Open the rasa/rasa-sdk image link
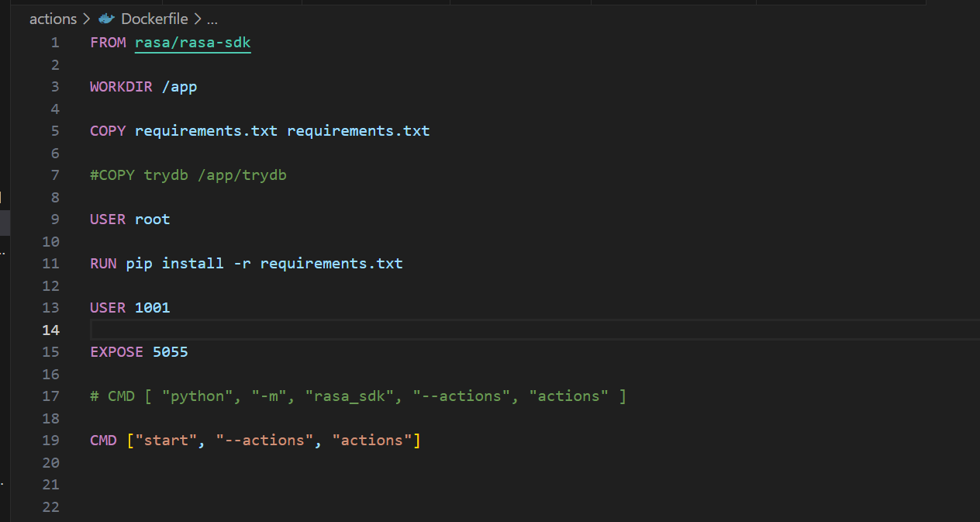Viewport: 980px width, 522px height. click(192, 43)
